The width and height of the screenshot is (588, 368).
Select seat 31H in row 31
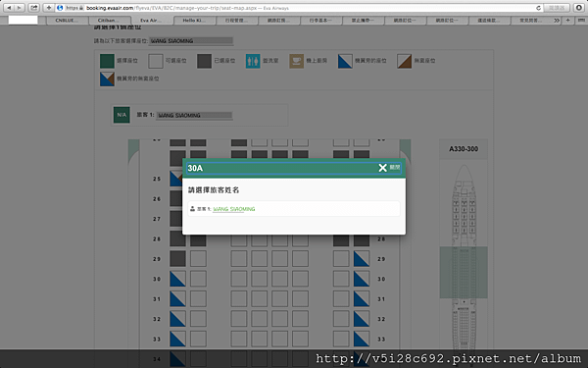341,299
